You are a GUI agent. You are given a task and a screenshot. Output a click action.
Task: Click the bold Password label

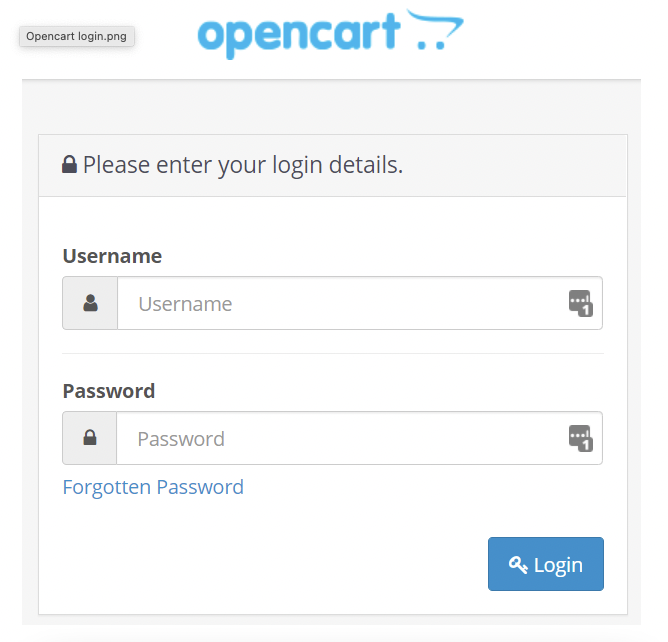coord(109,391)
